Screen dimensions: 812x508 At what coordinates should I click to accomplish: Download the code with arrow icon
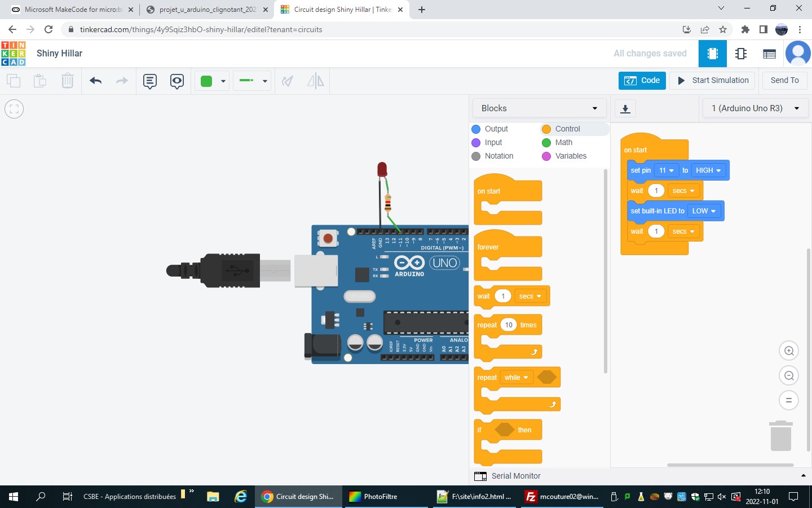(625, 109)
